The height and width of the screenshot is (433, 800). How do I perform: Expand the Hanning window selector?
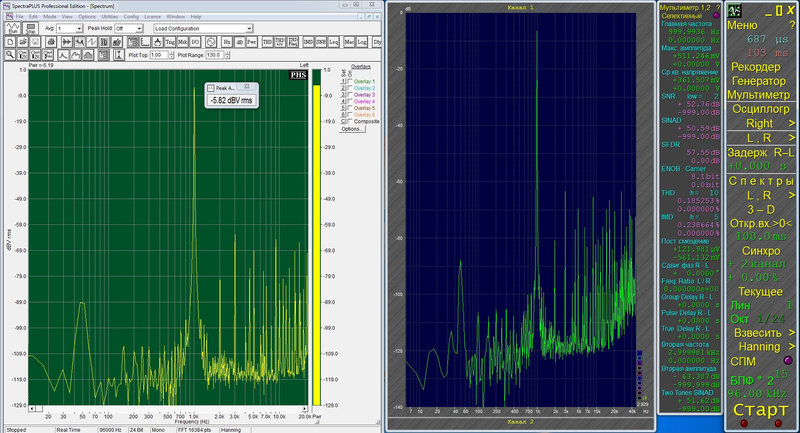791,347
